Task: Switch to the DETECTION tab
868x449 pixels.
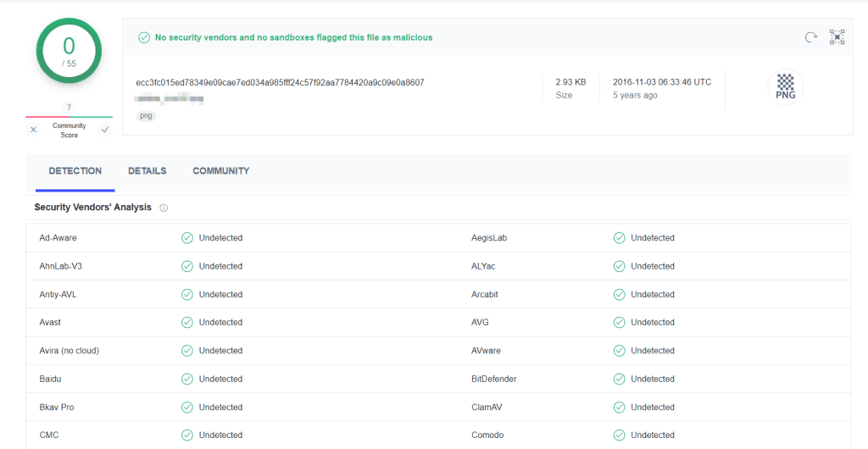Action: click(x=75, y=171)
